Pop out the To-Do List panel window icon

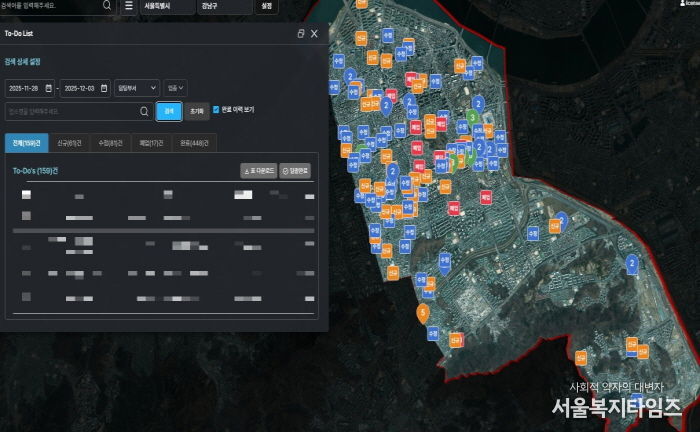click(x=301, y=33)
